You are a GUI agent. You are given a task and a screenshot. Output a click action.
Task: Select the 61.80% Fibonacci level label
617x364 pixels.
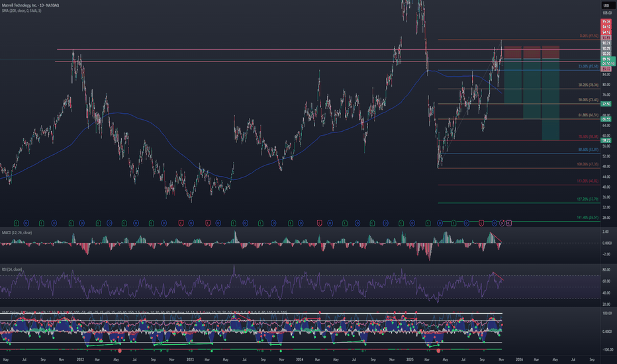coord(587,115)
